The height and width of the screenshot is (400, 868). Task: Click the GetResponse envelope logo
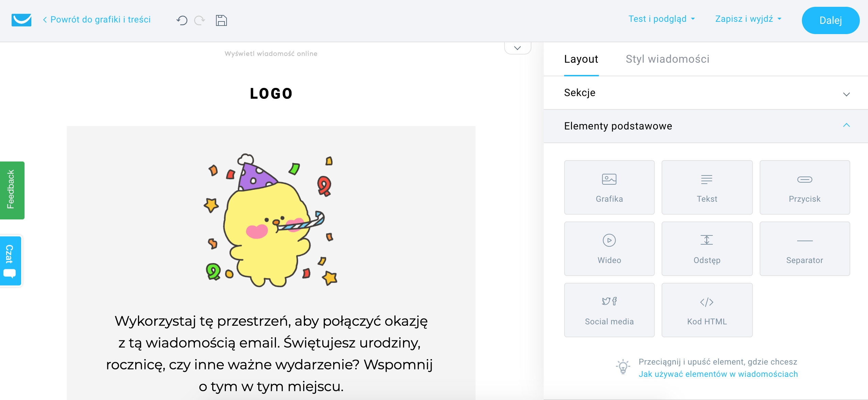[x=21, y=20]
